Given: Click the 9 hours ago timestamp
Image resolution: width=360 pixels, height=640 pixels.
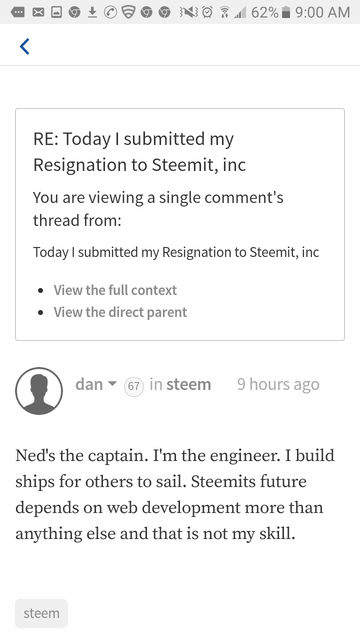Looking at the screenshot, I should point(278,384).
